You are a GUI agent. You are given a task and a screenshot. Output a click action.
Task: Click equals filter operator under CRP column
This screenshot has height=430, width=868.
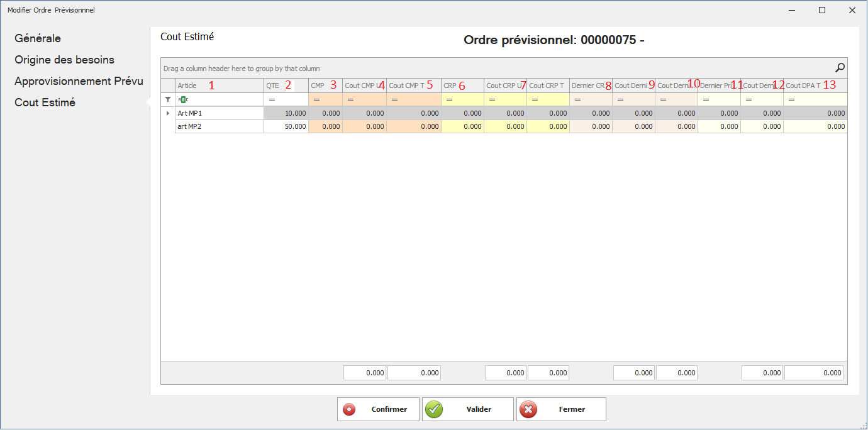pos(449,99)
